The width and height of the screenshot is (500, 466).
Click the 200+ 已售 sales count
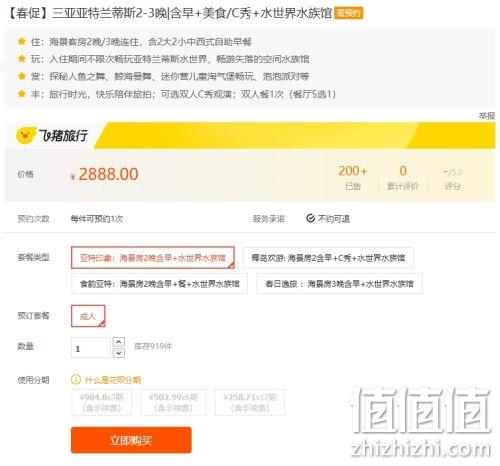tap(353, 178)
